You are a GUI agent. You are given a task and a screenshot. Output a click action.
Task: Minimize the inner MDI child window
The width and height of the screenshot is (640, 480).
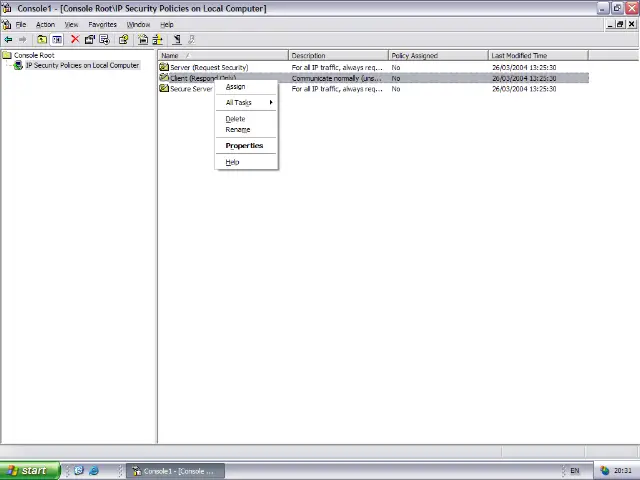(x=610, y=24)
